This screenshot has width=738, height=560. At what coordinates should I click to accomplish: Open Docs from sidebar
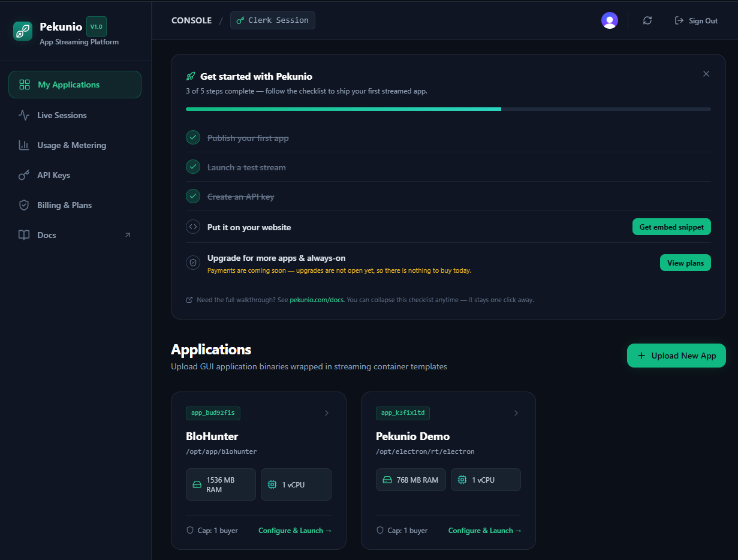(75, 235)
